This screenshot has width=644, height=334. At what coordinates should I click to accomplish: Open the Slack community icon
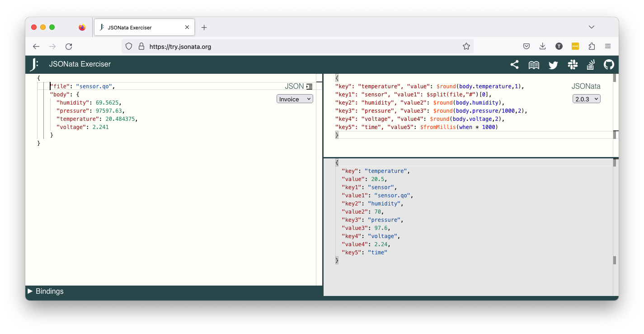(x=573, y=65)
